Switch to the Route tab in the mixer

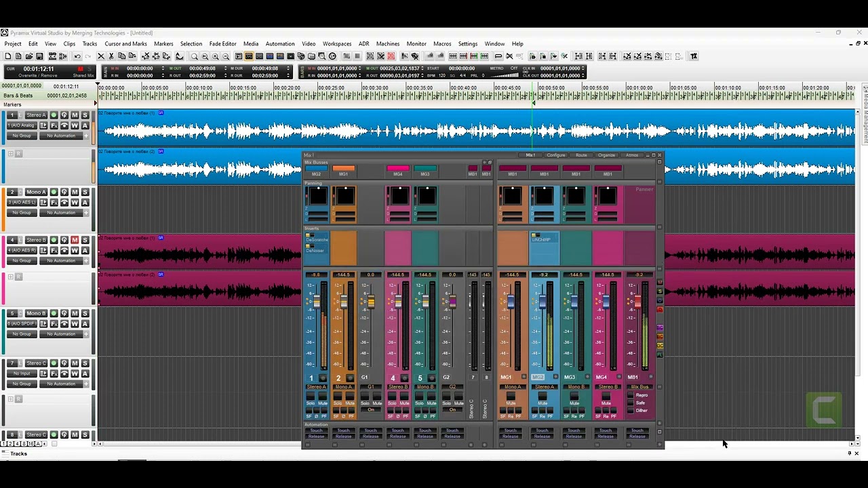pyautogui.click(x=581, y=155)
